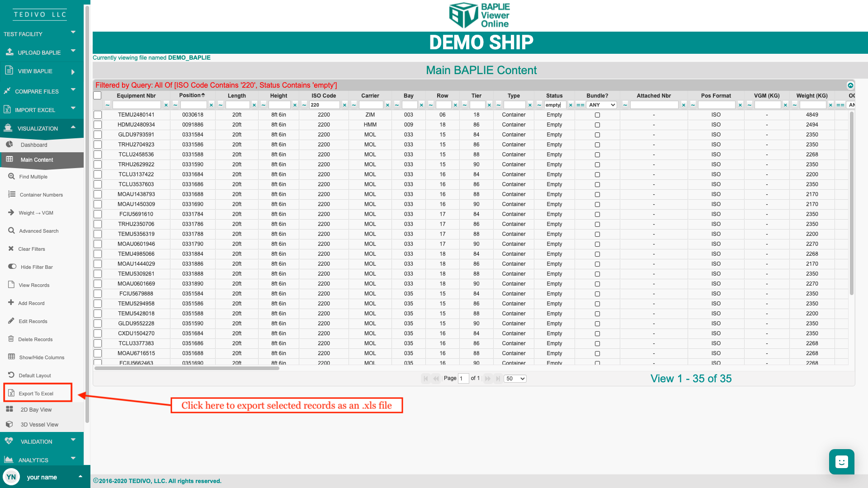Clear the ISO Code filter with x
Viewport: 868px width, 488px height.
coord(344,105)
